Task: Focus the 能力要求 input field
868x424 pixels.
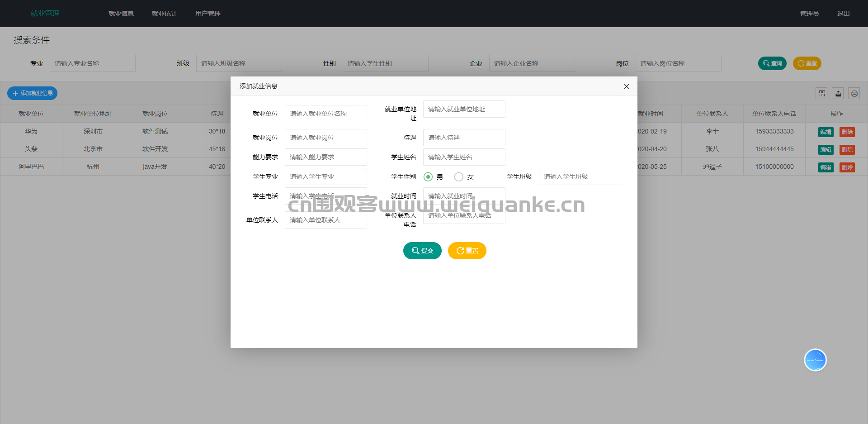Action: coord(326,157)
